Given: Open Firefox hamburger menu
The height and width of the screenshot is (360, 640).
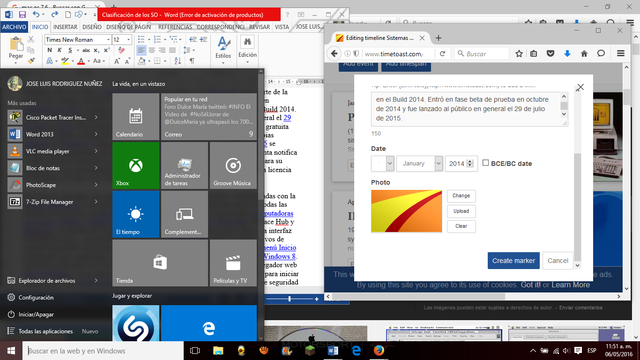Looking at the screenshot, I should pos(620,53).
